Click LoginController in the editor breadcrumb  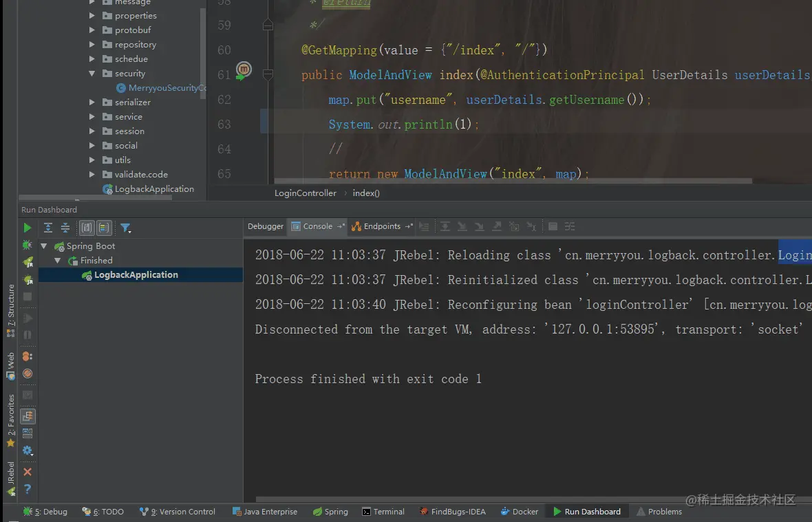click(305, 193)
